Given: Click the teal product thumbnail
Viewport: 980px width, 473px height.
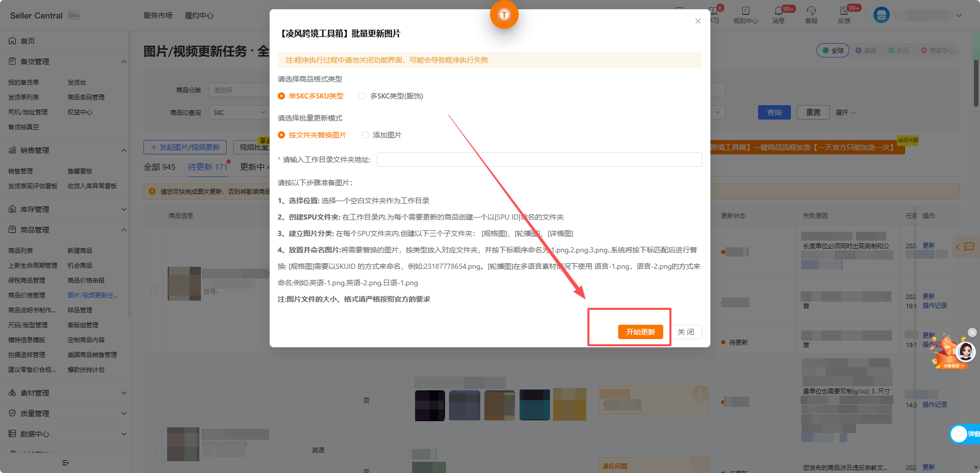Looking at the screenshot, I should point(535,405).
